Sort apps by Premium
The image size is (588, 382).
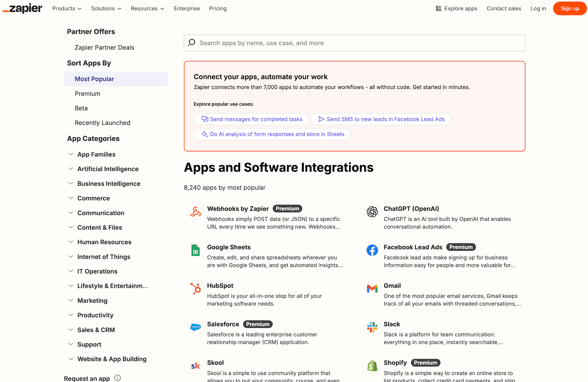[88, 94]
